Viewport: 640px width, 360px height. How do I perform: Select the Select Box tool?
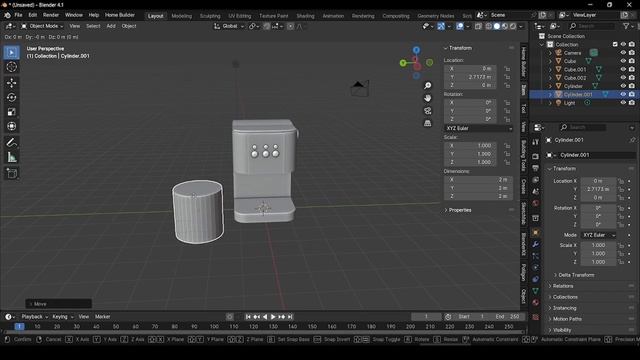click(11, 53)
